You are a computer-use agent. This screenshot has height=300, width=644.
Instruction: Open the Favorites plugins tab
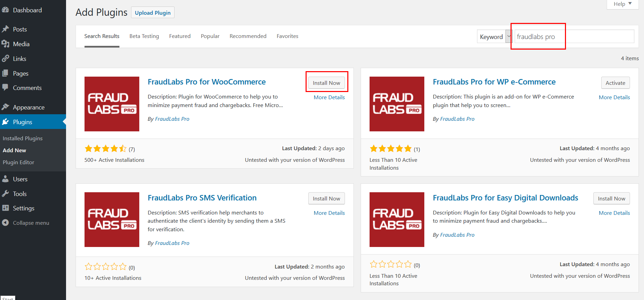point(287,36)
